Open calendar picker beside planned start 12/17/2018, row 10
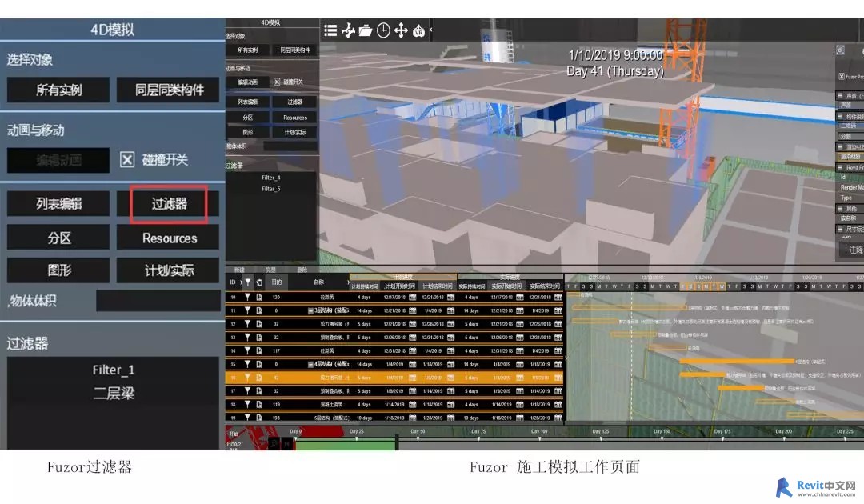Screen dimensions: 864x504 (412, 297)
